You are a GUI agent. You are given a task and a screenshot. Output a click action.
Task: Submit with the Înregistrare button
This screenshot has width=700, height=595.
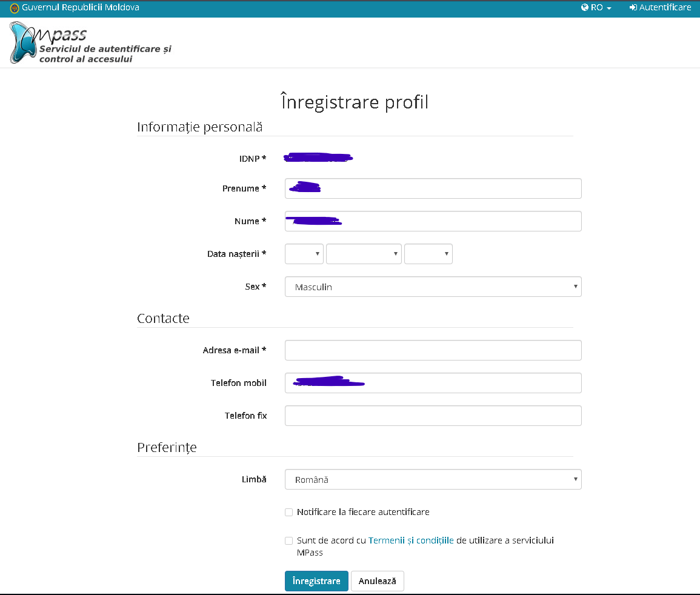point(316,580)
